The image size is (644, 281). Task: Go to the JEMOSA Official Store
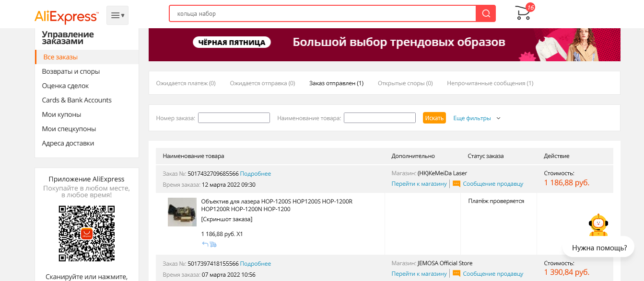[x=419, y=274]
